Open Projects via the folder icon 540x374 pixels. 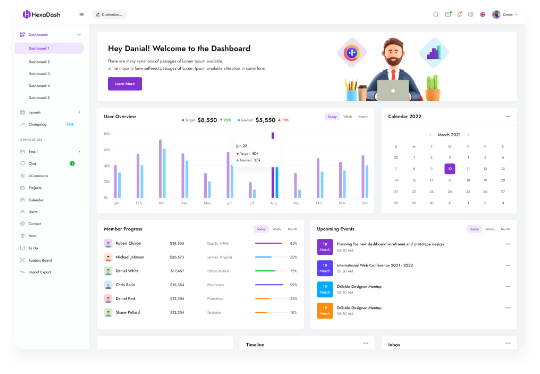tap(22, 188)
